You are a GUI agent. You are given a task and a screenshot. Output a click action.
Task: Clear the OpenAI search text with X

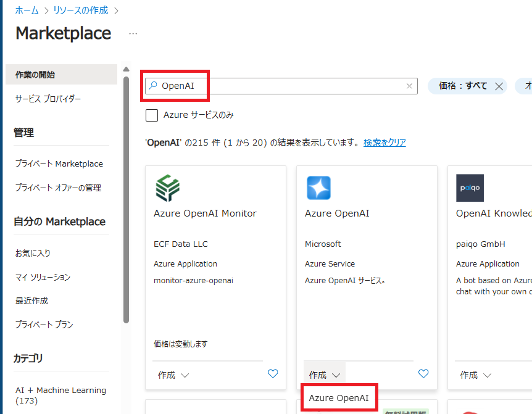[x=409, y=86]
